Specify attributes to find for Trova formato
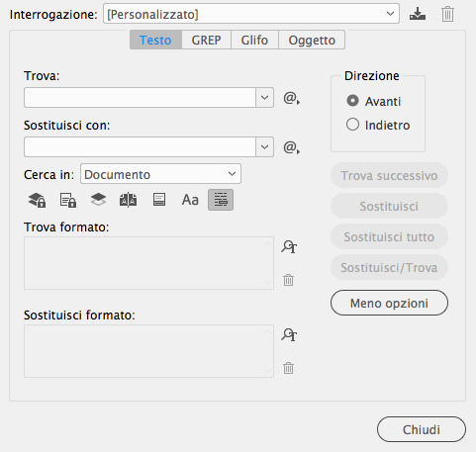 coord(289,246)
